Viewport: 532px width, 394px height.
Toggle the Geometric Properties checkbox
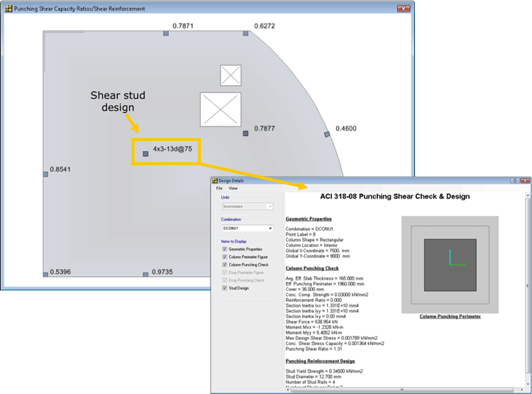point(225,249)
